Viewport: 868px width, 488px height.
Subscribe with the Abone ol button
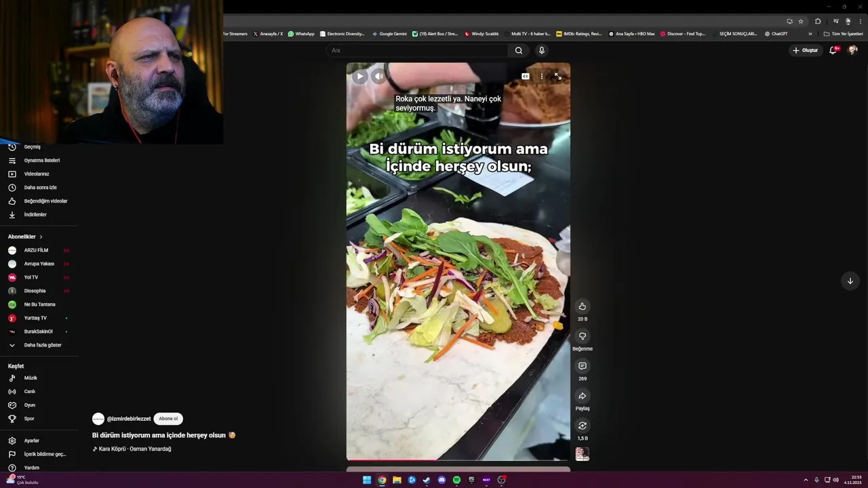click(168, 419)
